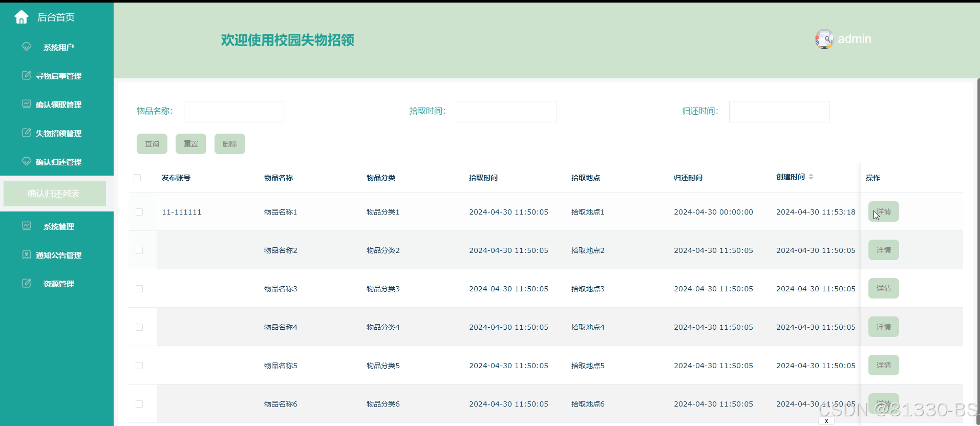Click the 发布账号 column header
The width and height of the screenshot is (980, 426).
pyautogui.click(x=176, y=178)
